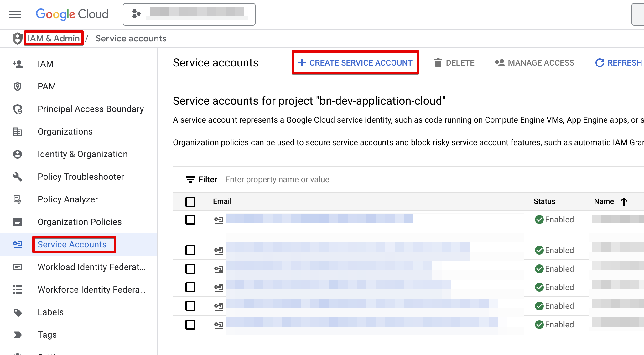Screen dimensions: 644x355
Task: Click the Tags arrow-shaped icon
Action: tap(18, 335)
